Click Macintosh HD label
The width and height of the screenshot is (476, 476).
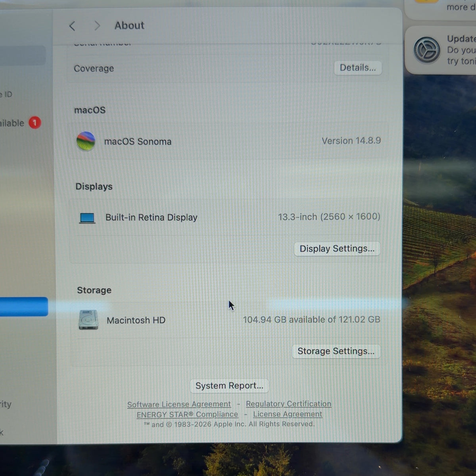tap(136, 320)
